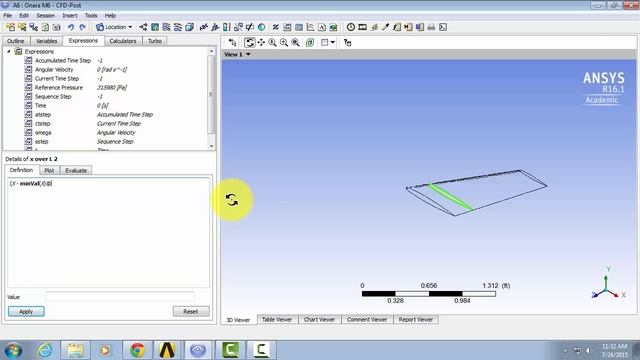Image resolution: width=640 pixels, height=360 pixels.
Task: Switch to the Chart Viewer tab
Action: click(x=319, y=320)
